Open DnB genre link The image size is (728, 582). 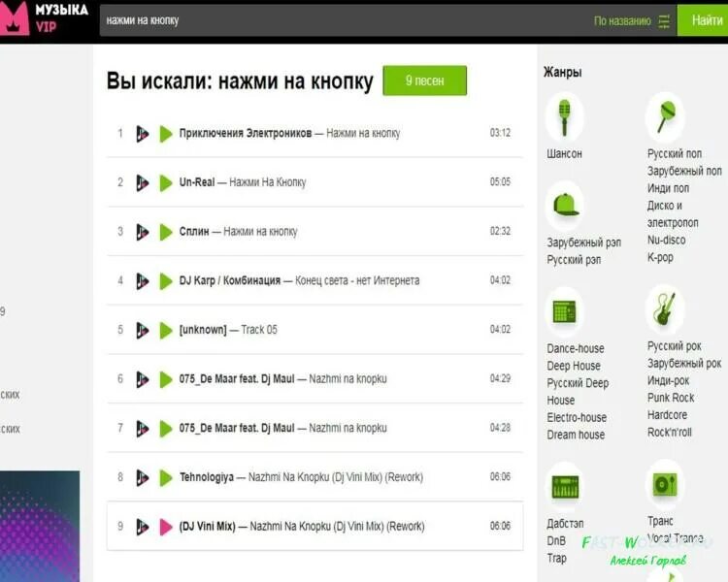pyautogui.click(x=556, y=540)
